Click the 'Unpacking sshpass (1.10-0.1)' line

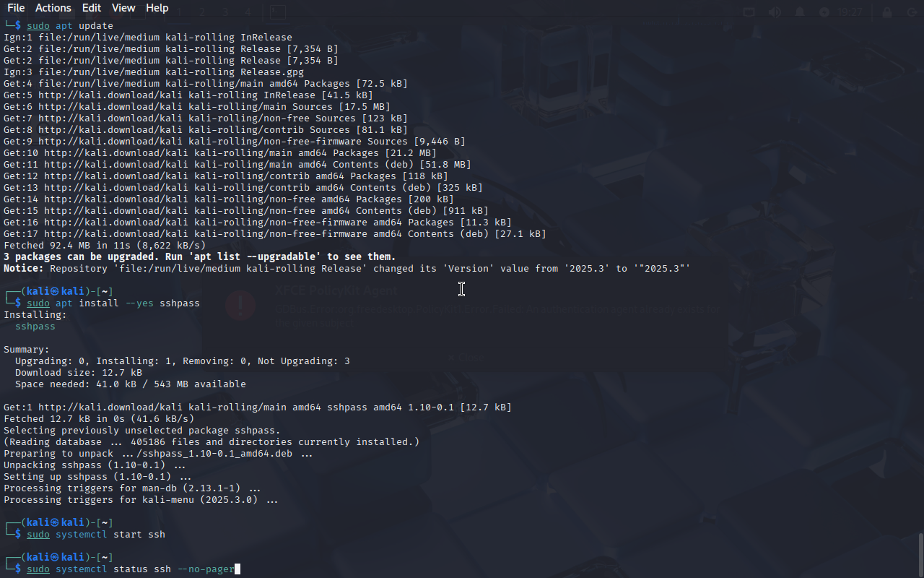95,465
